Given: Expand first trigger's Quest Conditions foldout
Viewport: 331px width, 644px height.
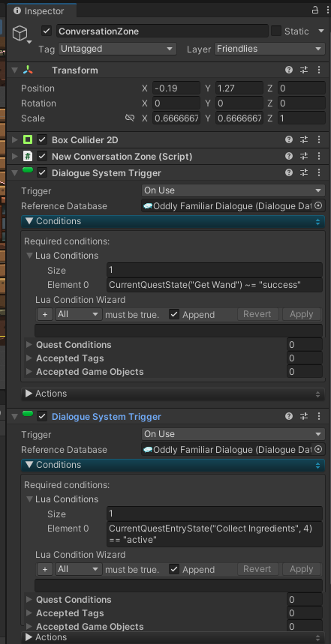Looking at the screenshot, I should 29,345.
